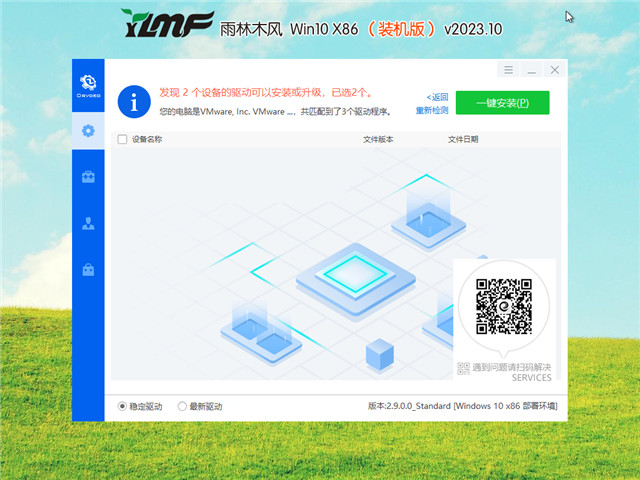Toggle the select-all checkbox beside 设备名称
Image resolution: width=640 pixels, height=480 pixels.
pyautogui.click(x=122, y=139)
